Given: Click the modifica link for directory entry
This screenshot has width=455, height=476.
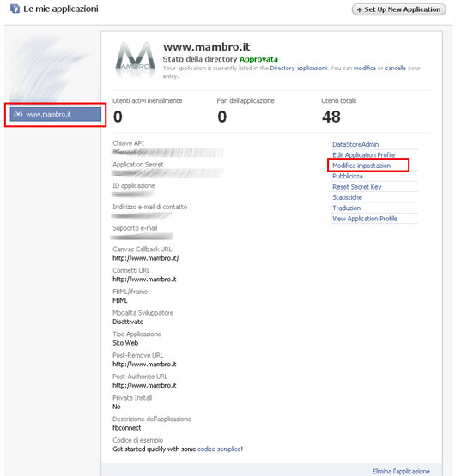Looking at the screenshot, I should tap(364, 68).
